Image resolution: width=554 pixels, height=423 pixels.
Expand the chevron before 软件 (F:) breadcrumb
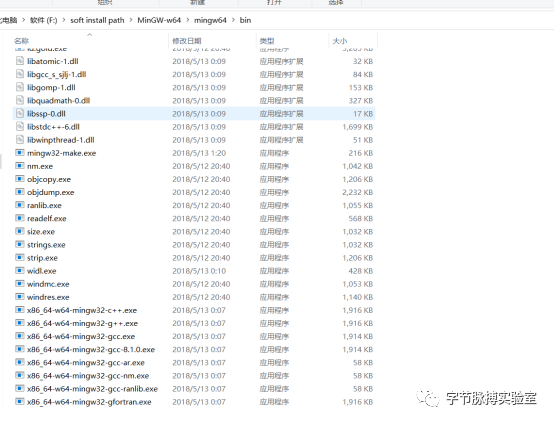(x=23, y=20)
